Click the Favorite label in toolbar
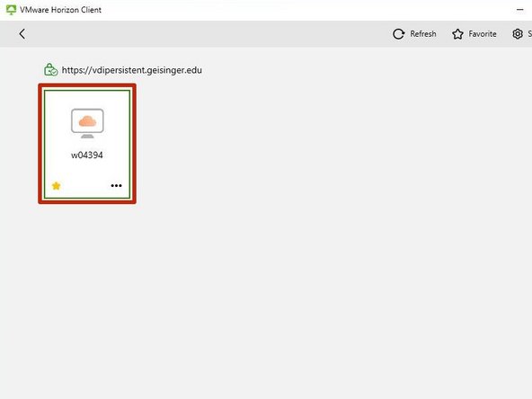 point(483,34)
